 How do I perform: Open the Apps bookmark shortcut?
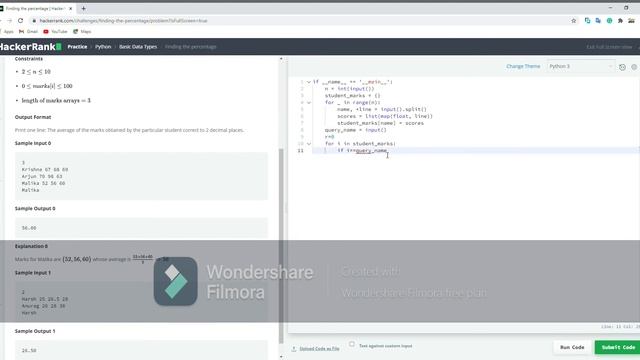pos(8,31)
